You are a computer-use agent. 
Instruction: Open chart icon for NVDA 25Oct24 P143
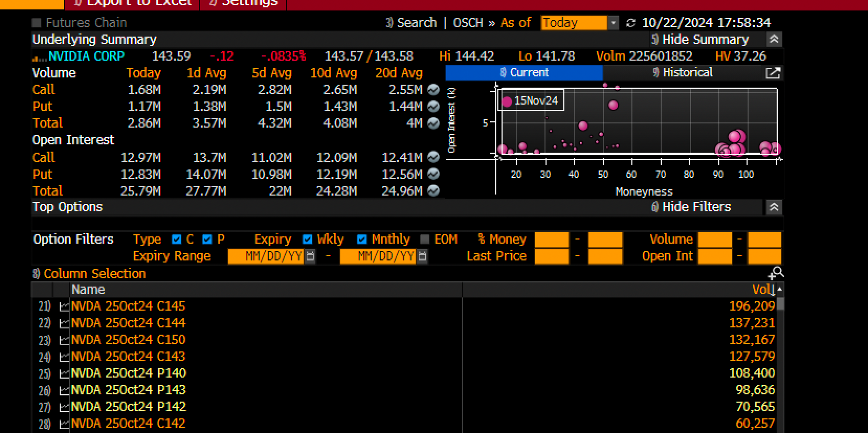click(x=64, y=391)
